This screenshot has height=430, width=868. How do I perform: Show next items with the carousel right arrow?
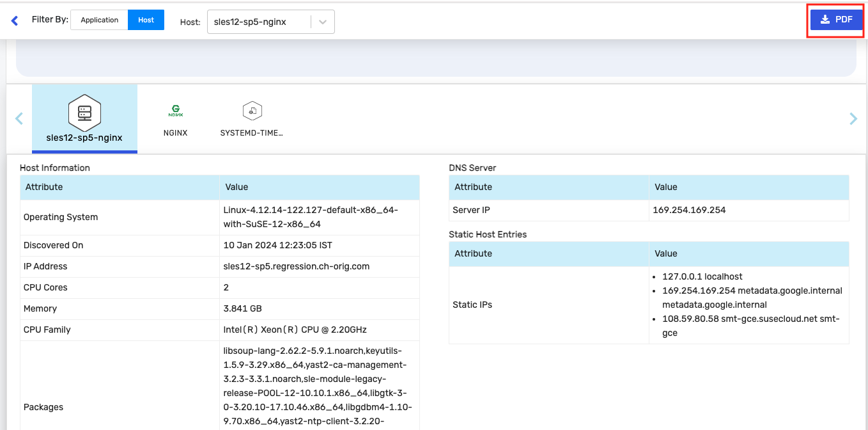click(x=853, y=118)
